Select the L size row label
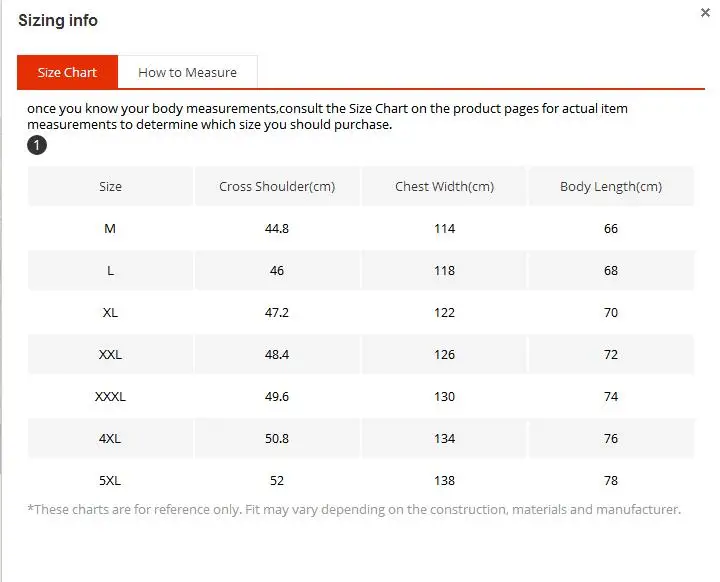Screen dimensions: 720x582 click(110, 271)
